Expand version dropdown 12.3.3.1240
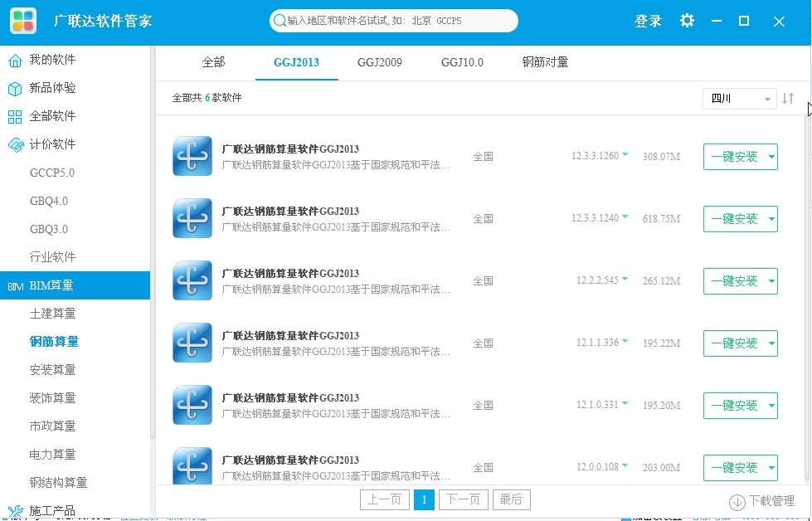This screenshot has width=812, height=521. click(625, 217)
